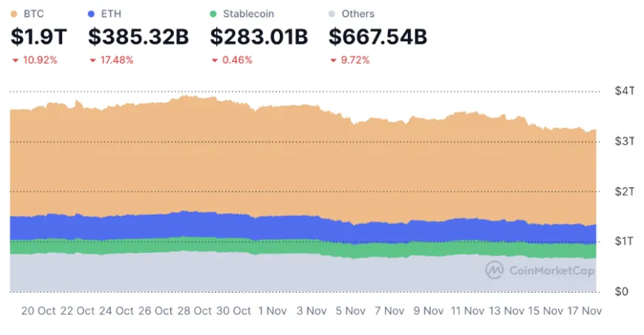Click the gray Others legend dot
Image resolution: width=644 pixels, height=335 pixels.
point(332,14)
